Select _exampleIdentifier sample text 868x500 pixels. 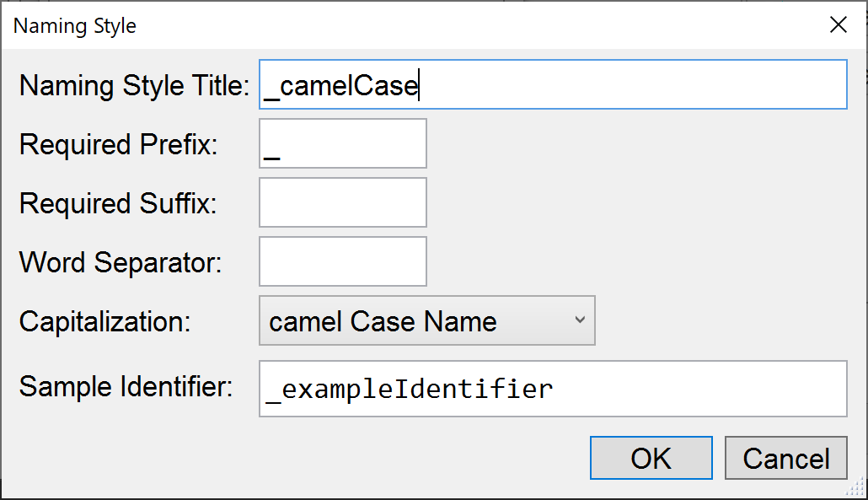pyautogui.click(x=405, y=389)
